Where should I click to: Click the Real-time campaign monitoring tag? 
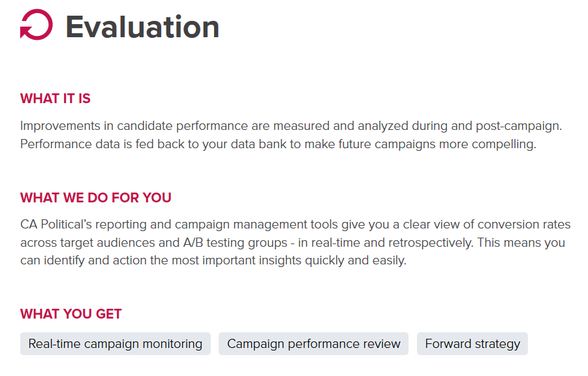[x=116, y=343]
